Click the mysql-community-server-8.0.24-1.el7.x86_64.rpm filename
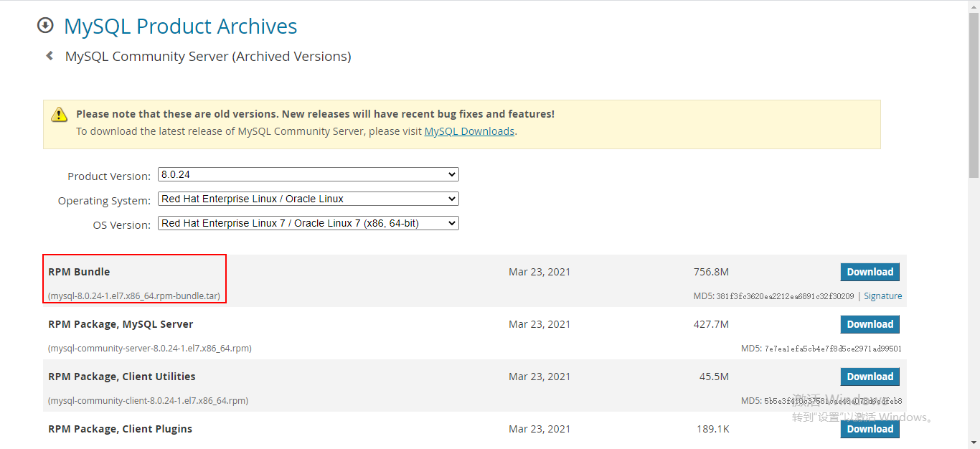 point(149,348)
